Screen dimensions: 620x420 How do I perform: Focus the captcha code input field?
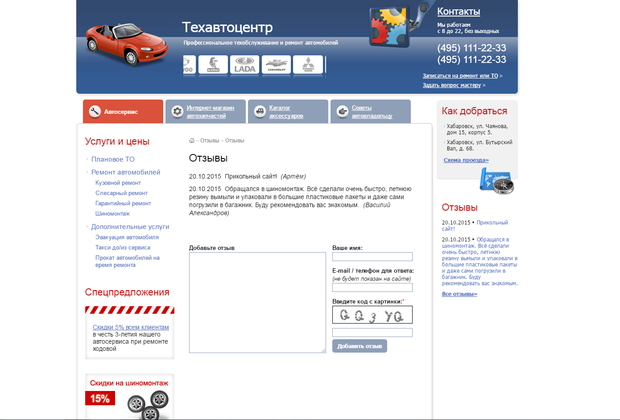[x=372, y=332]
